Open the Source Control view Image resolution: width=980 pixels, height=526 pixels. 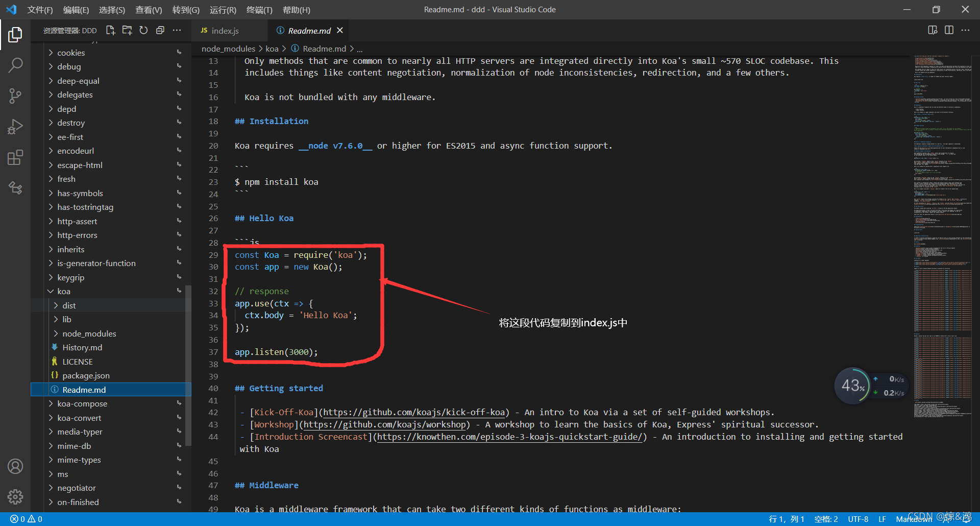click(x=15, y=96)
